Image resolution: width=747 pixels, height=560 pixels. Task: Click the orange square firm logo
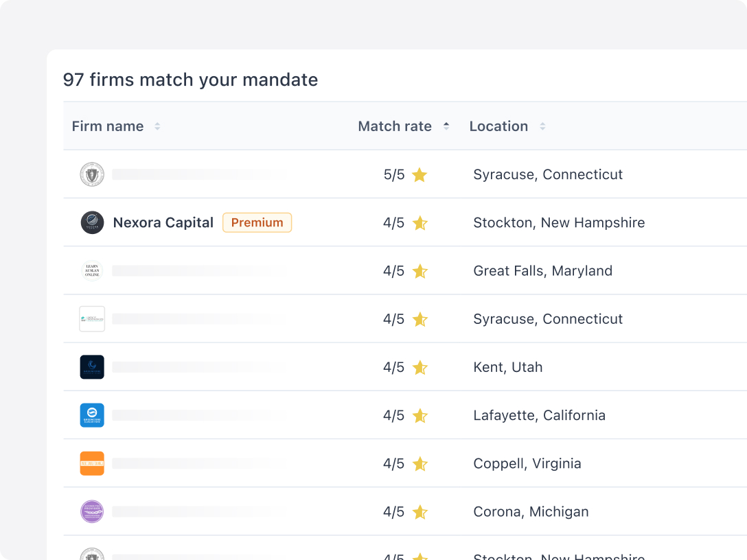point(92,463)
